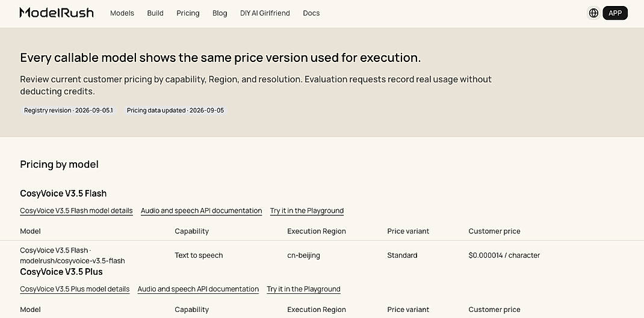Open the Pricing nav item
This screenshot has height=318, width=644.
[188, 13]
